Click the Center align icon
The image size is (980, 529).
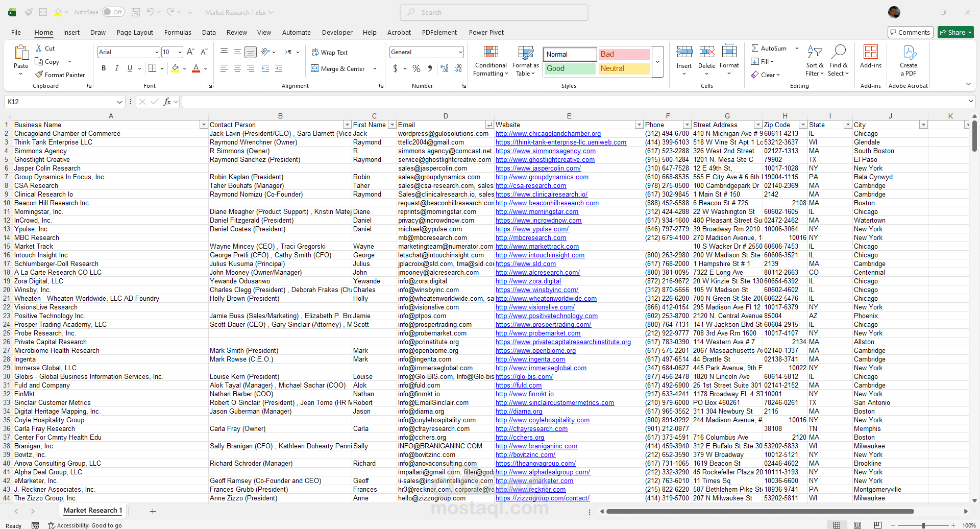click(237, 68)
